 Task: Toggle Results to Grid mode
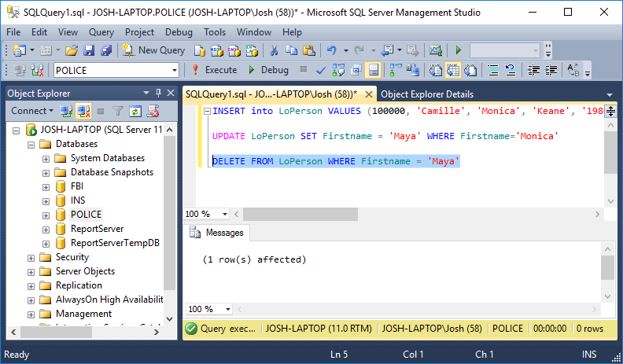[453, 70]
